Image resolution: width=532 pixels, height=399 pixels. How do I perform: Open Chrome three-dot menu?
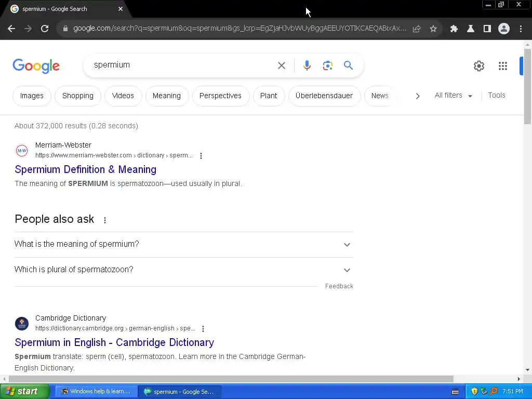(x=521, y=29)
